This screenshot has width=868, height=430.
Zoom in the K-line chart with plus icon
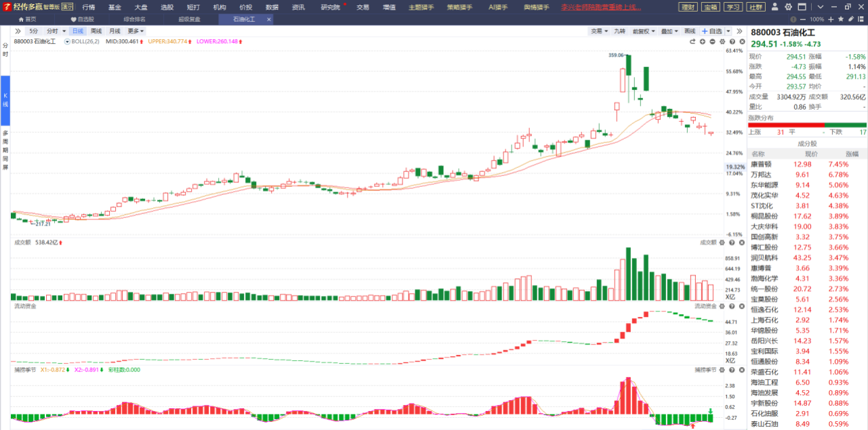(x=703, y=42)
